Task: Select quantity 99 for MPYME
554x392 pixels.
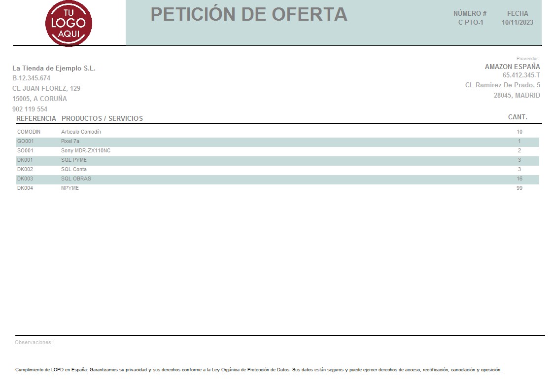Action: (519, 188)
